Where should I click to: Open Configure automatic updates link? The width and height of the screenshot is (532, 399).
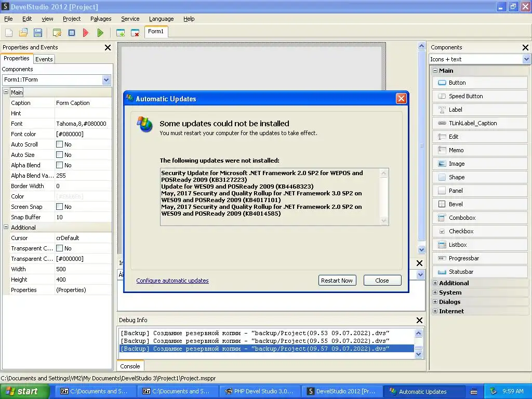pos(172,281)
